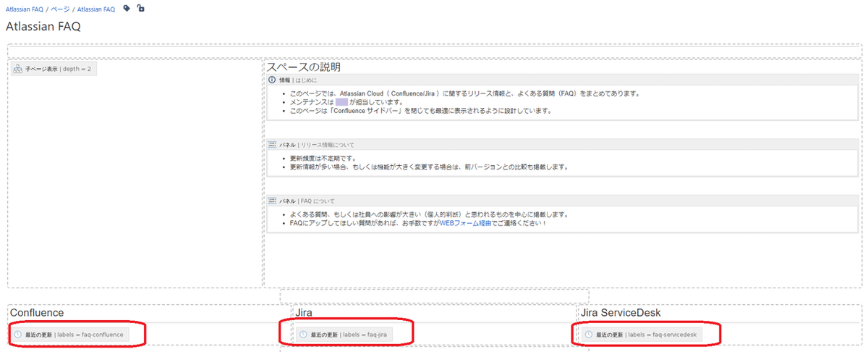The height and width of the screenshot is (352, 868).
Task: Click the info icon on the はじめに macro
Action: 272,80
